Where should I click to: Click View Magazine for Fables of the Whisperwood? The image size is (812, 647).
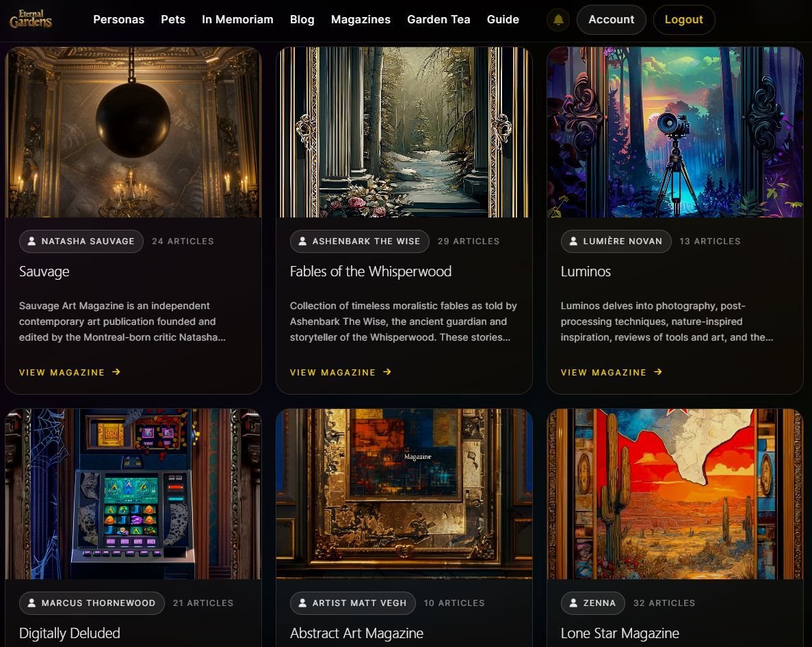tap(341, 372)
